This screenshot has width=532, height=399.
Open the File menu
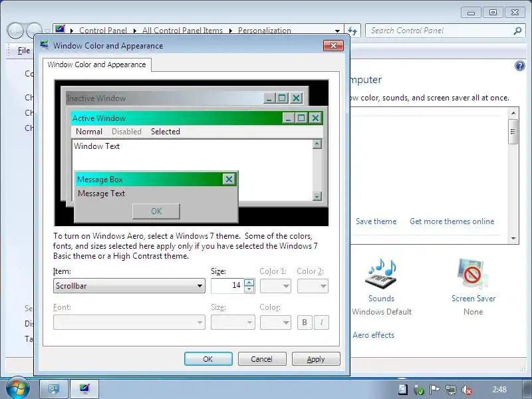[24, 51]
